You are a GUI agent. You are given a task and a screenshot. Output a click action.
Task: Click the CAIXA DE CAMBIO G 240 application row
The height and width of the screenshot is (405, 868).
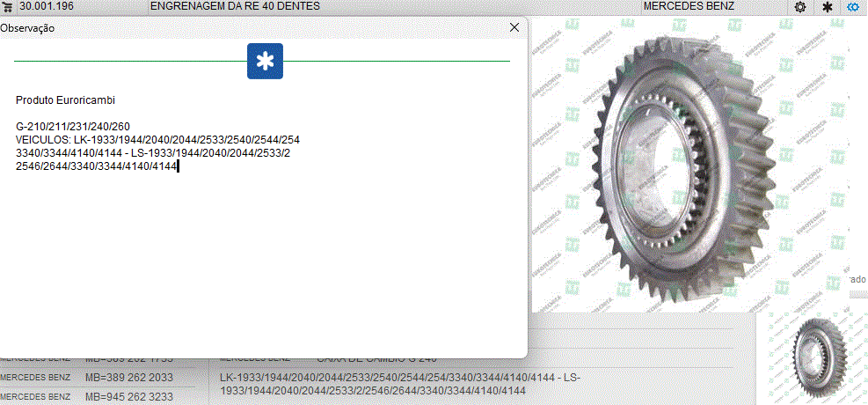coord(376,358)
